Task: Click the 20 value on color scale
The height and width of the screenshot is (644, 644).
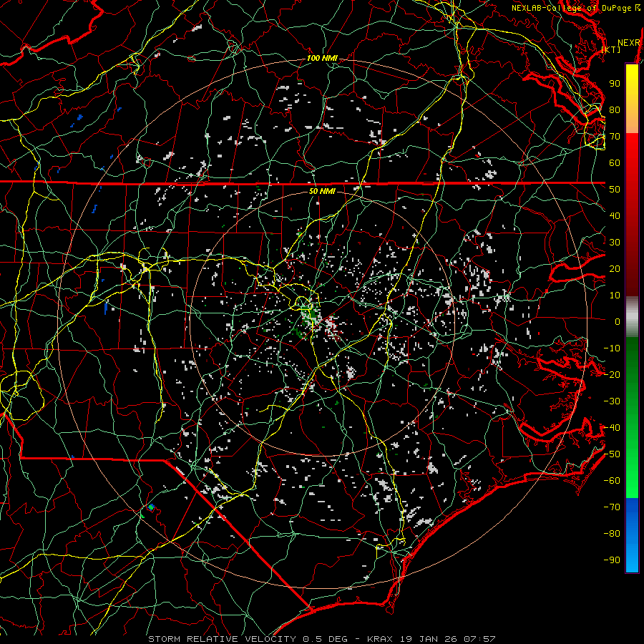Action: click(x=615, y=268)
